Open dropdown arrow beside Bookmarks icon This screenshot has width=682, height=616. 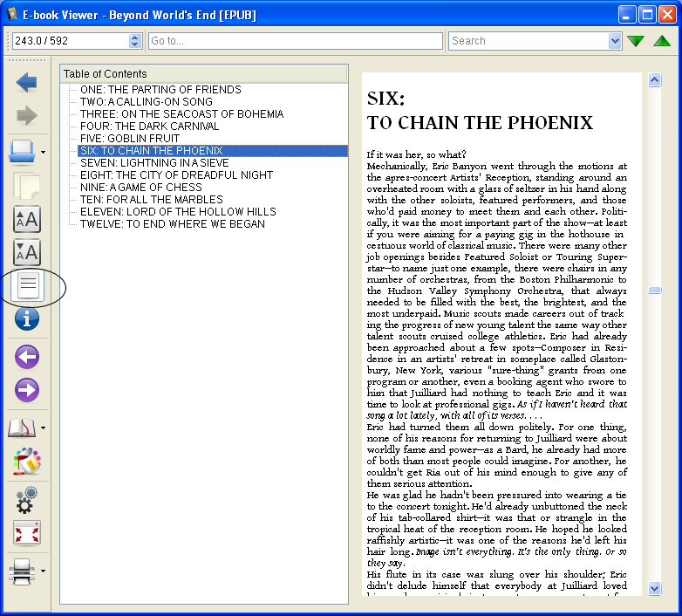(43, 428)
